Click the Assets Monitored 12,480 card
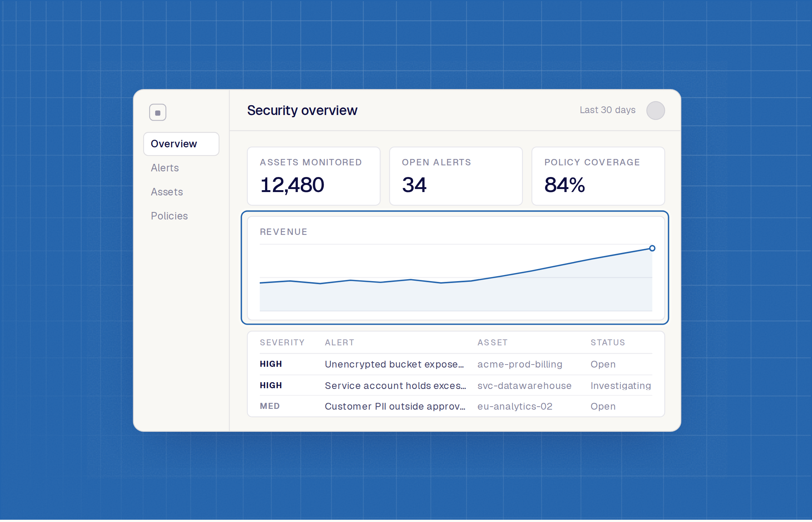Screen dimensions: 812x522 coord(314,176)
